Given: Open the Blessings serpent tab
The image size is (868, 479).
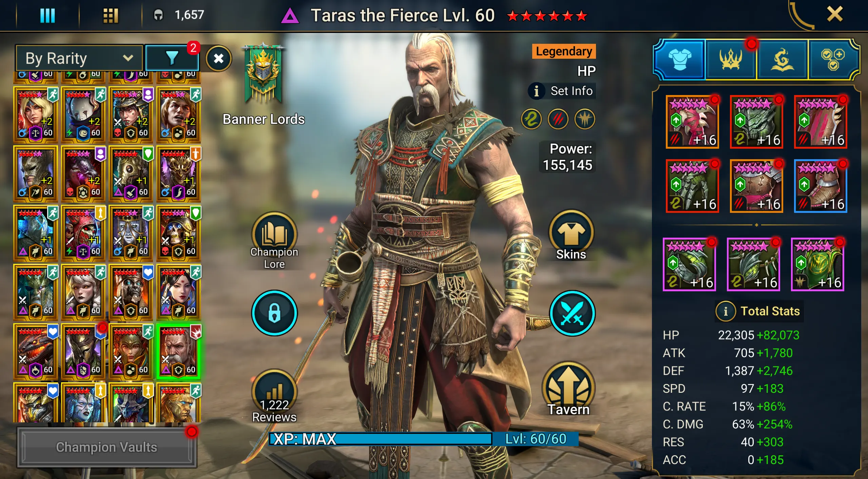Looking at the screenshot, I should pos(782,59).
